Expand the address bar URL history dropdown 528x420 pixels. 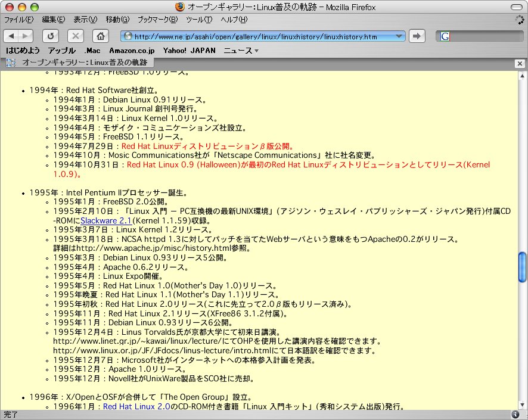[399, 36]
